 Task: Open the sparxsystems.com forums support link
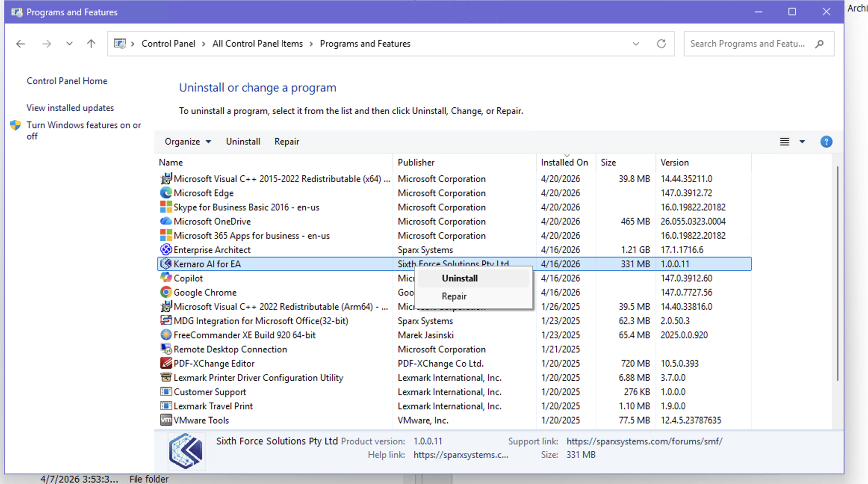click(x=645, y=442)
